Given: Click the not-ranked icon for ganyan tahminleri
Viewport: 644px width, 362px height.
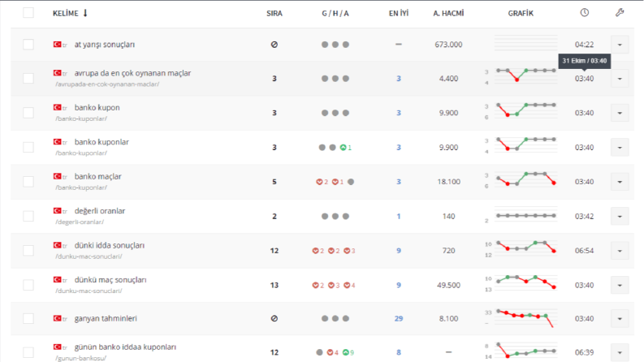Looking at the screenshot, I should [x=274, y=318].
